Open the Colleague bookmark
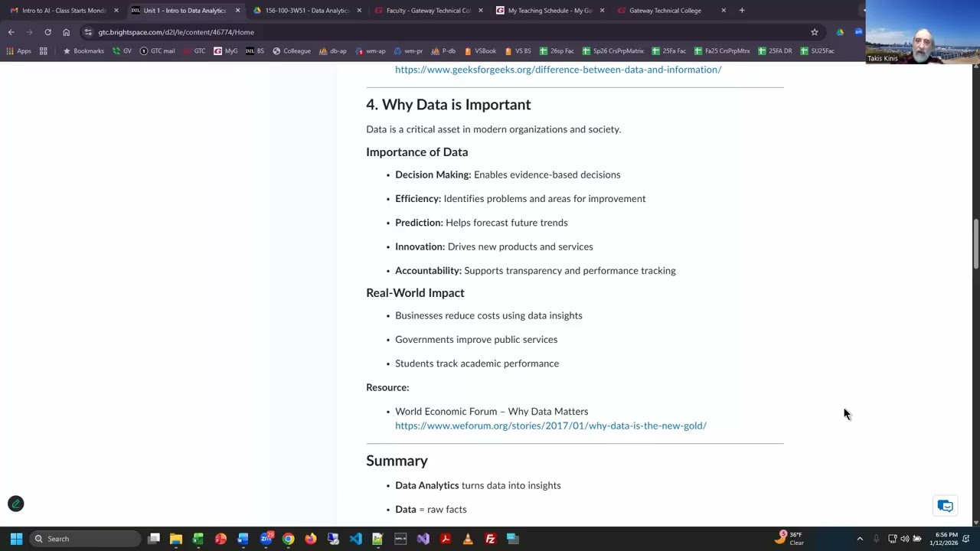The image size is (980, 551). click(x=292, y=51)
